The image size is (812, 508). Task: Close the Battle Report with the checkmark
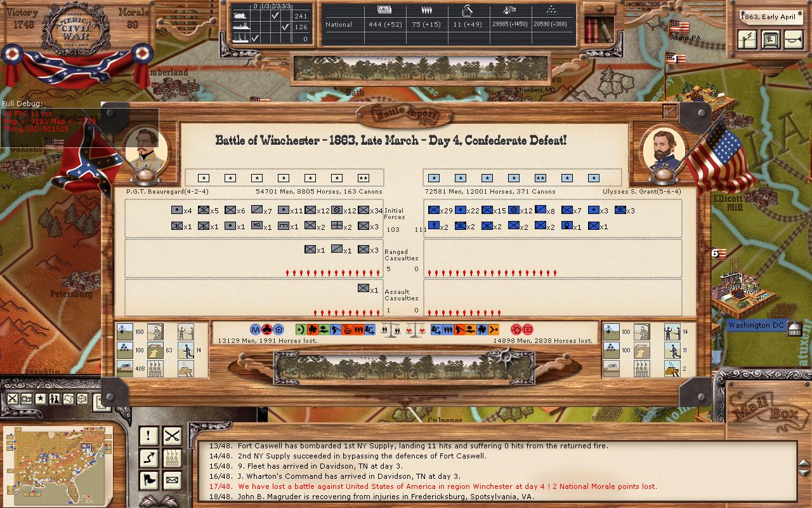[669, 111]
